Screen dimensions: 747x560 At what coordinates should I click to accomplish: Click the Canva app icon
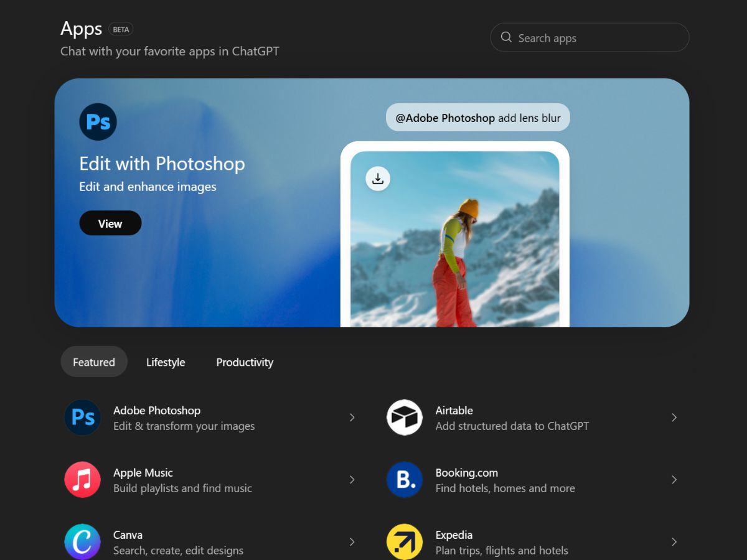(x=83, y=541)
